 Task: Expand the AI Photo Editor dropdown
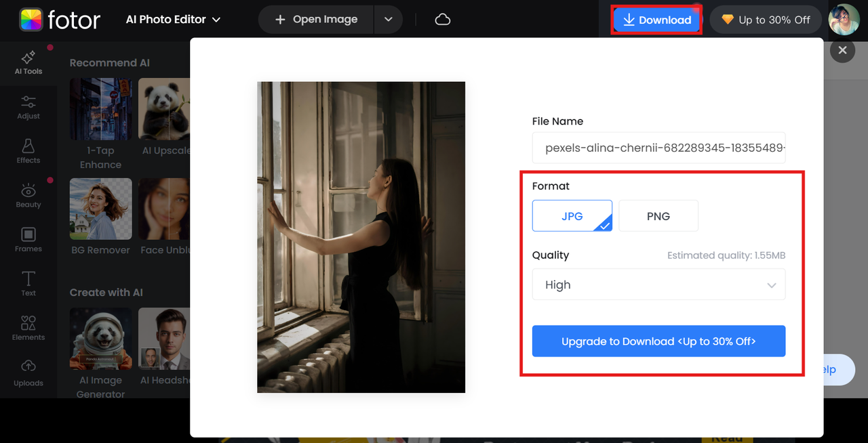pyautogui.click(x=174, y=20)
